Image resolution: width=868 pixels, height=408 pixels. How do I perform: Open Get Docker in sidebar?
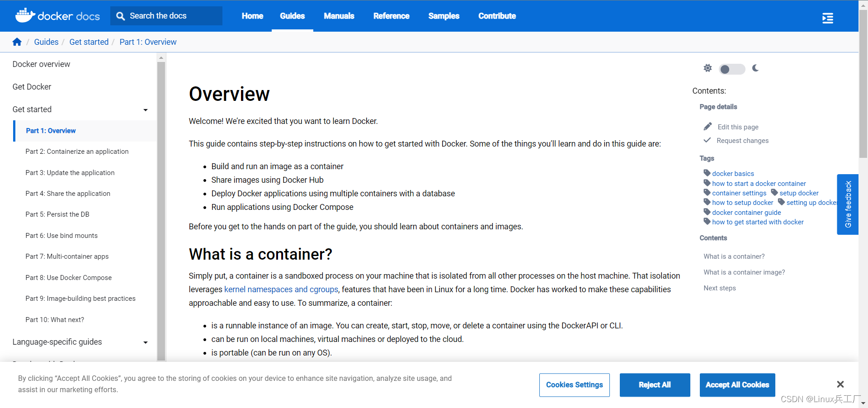tap(32, 87)
